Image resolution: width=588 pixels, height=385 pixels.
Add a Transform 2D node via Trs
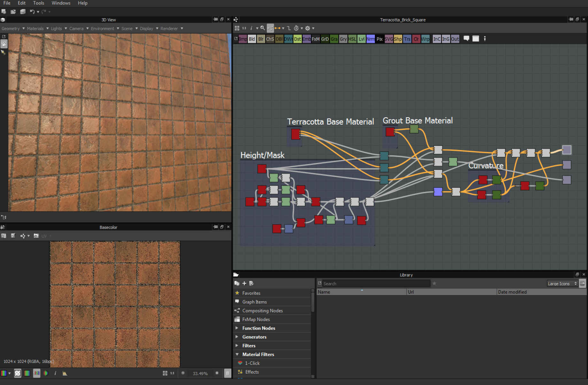pos(407,39)
